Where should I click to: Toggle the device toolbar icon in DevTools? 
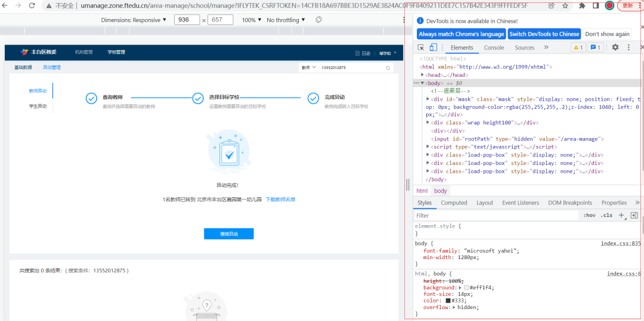pyautogui.click(x=434, y=48)
